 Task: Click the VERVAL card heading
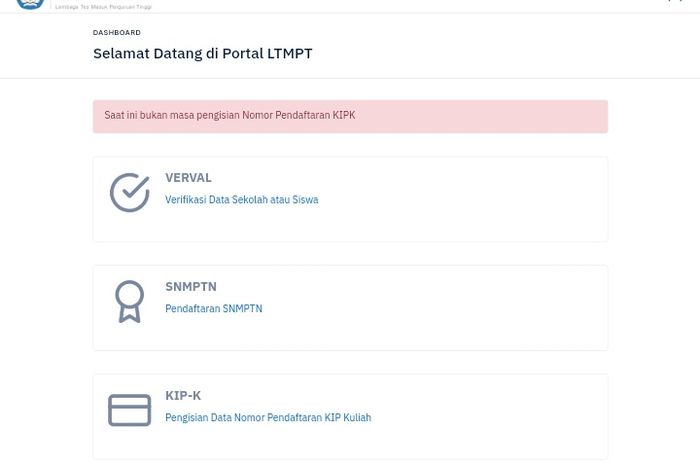pyautogui.click(x=188, y=178)
